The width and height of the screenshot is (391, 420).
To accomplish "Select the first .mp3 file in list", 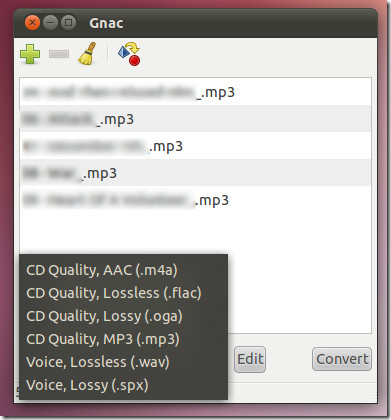I will point(195,92).
